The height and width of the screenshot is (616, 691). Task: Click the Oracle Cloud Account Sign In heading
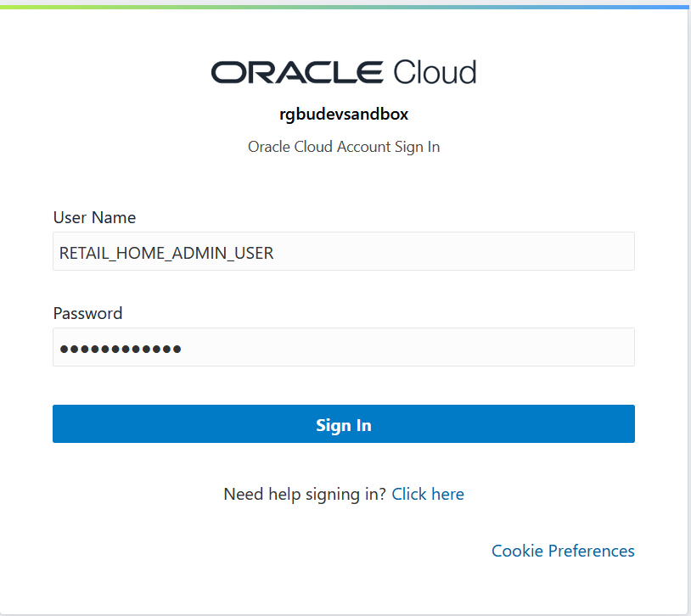[x=343, y=146]
